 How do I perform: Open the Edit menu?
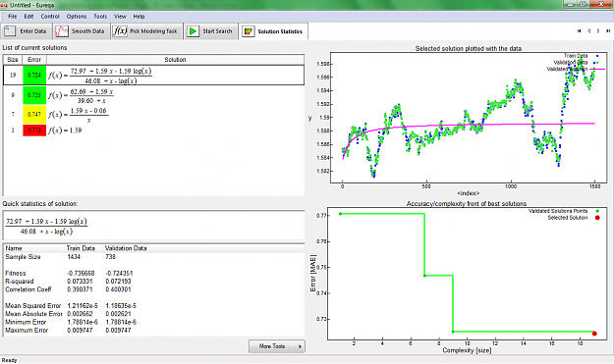pyautogui.click(x=28, y=17)
